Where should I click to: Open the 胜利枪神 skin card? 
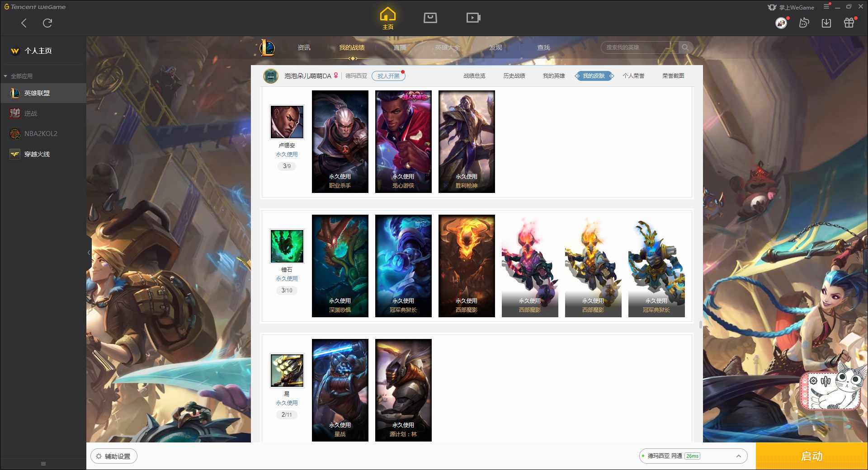tap(467, 141)
